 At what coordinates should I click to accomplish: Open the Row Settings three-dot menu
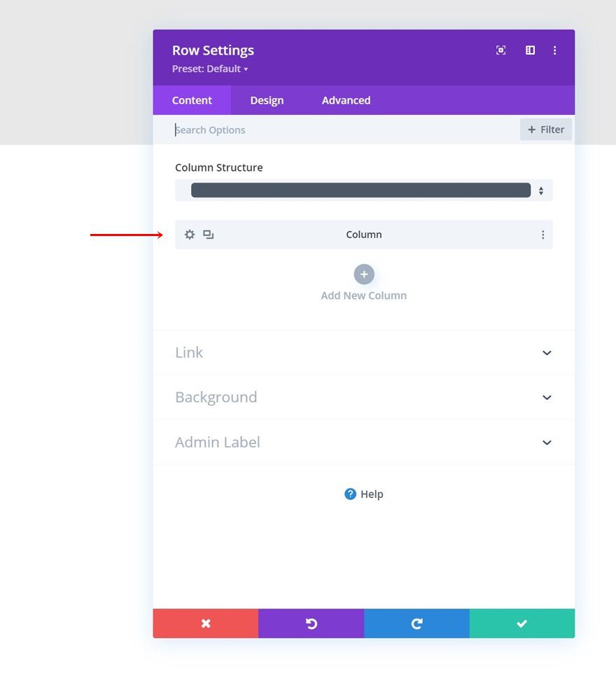[x=555, y=50]
